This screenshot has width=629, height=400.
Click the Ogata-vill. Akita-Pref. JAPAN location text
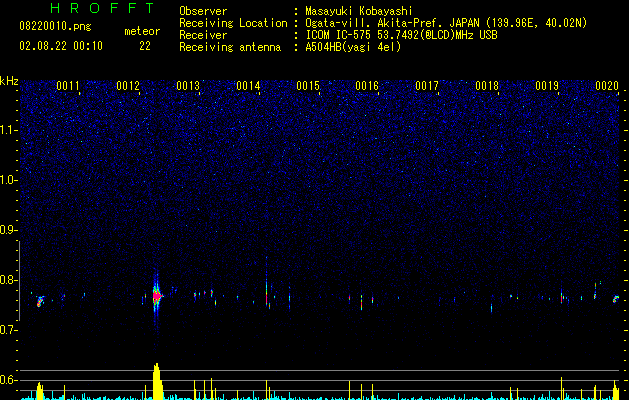click(x=446, y=23)
